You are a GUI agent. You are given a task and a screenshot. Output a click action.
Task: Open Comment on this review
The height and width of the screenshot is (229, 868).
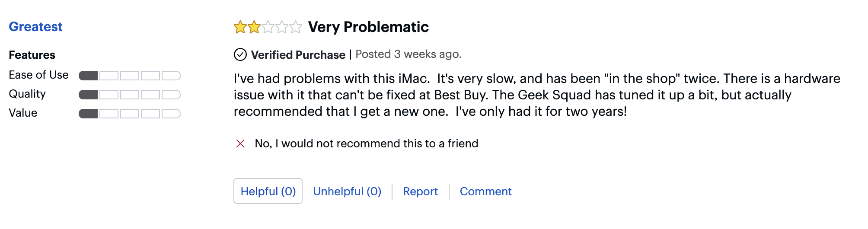point(485,191)
